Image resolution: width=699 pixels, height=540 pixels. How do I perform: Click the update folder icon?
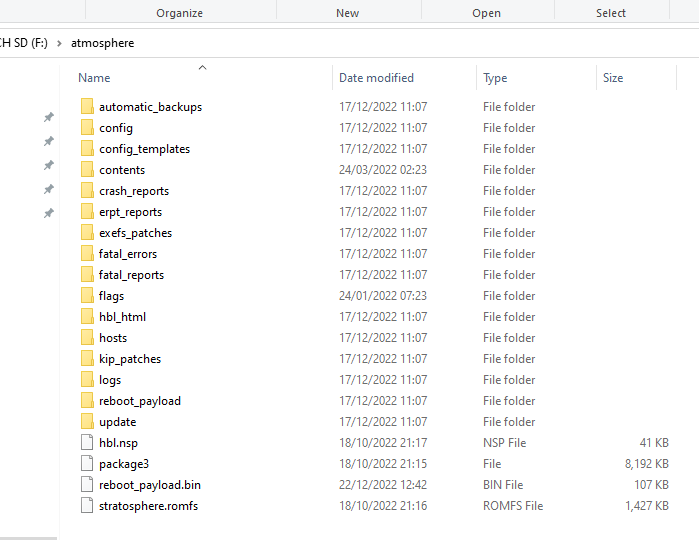(x=87, y=421)
